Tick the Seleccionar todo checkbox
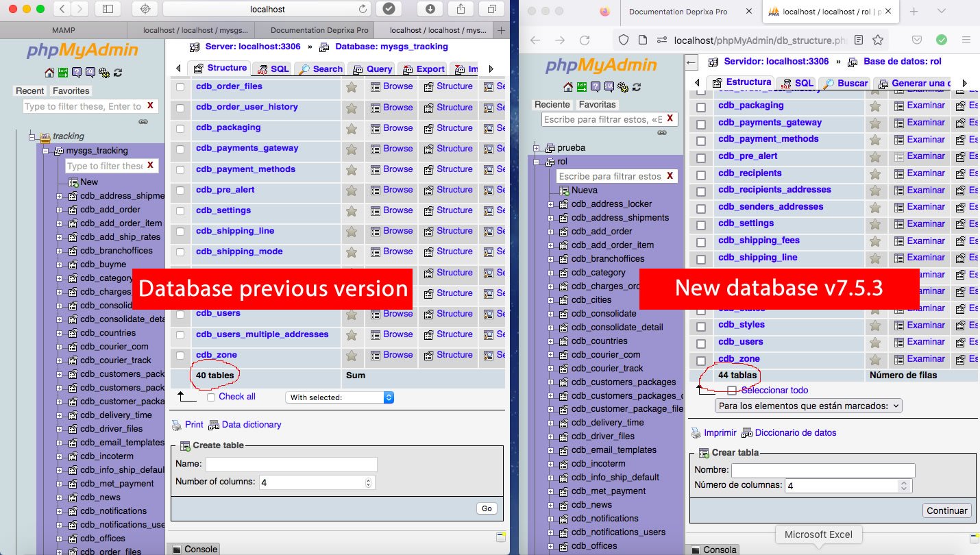This screenshot has height=555, width=980. click(x=732, y=391)
